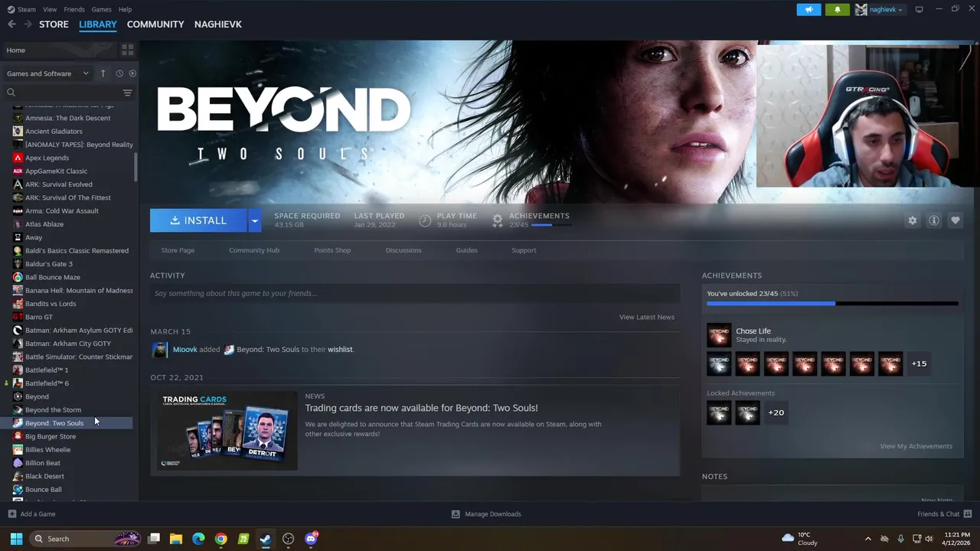The height and width of the screenshot is (551, 980).
Task: Open the trading cards news thumbnail
Action: tap(227, 430)
